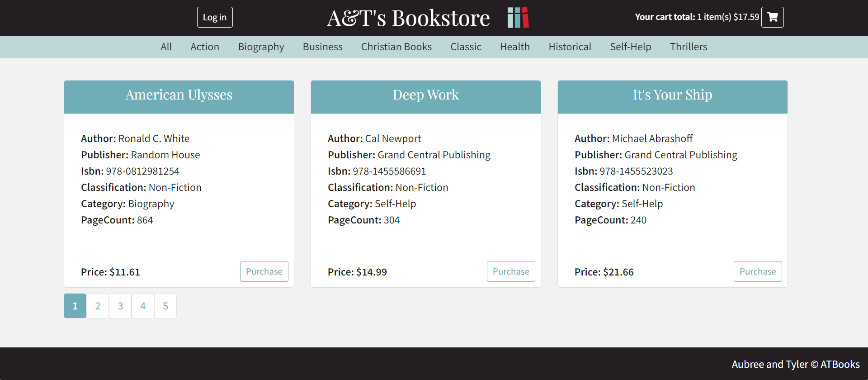Click the Price $14.99 text
This screenshot has width=868, height=380.
coord(357,272)
